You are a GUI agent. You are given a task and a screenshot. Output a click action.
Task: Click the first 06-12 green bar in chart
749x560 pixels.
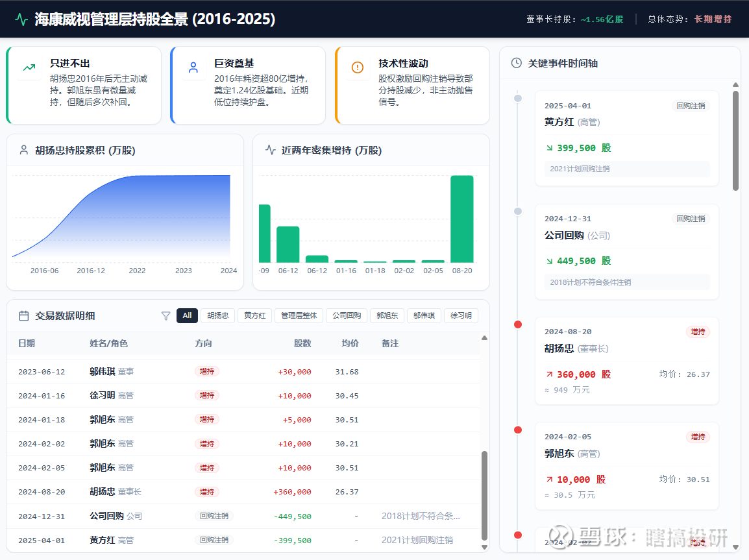coord(288,245)
